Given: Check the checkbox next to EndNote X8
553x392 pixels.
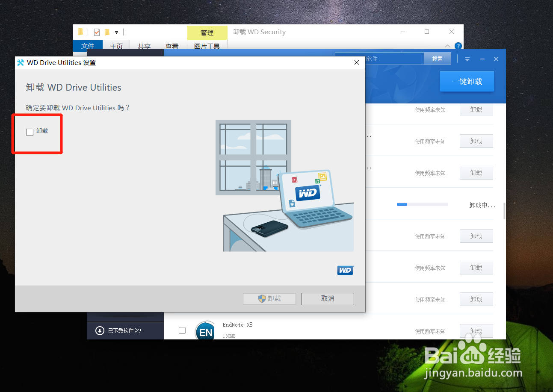Looking at the screenshot, I should [x=182, y=330].
